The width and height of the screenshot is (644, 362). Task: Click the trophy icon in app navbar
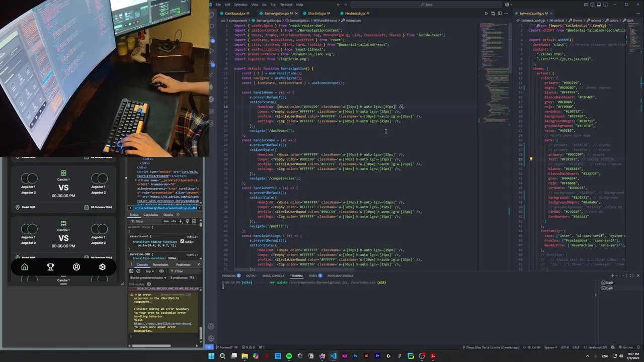click(50, 267)
